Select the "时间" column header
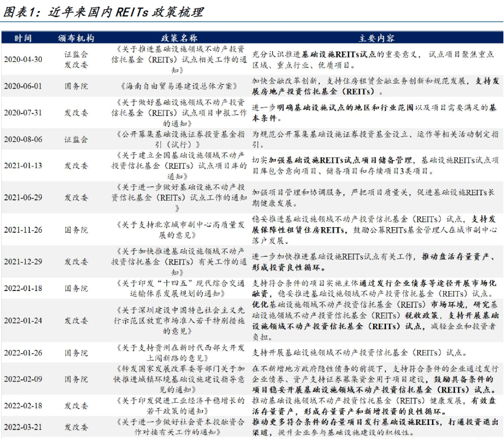Image resolution: width=504 pixels, height=439 pixels. coord(23,38)
